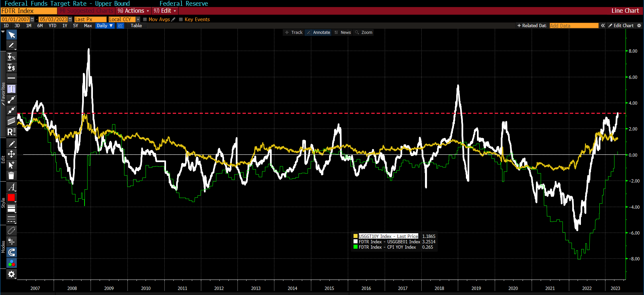Select the trend line tool

11,99
